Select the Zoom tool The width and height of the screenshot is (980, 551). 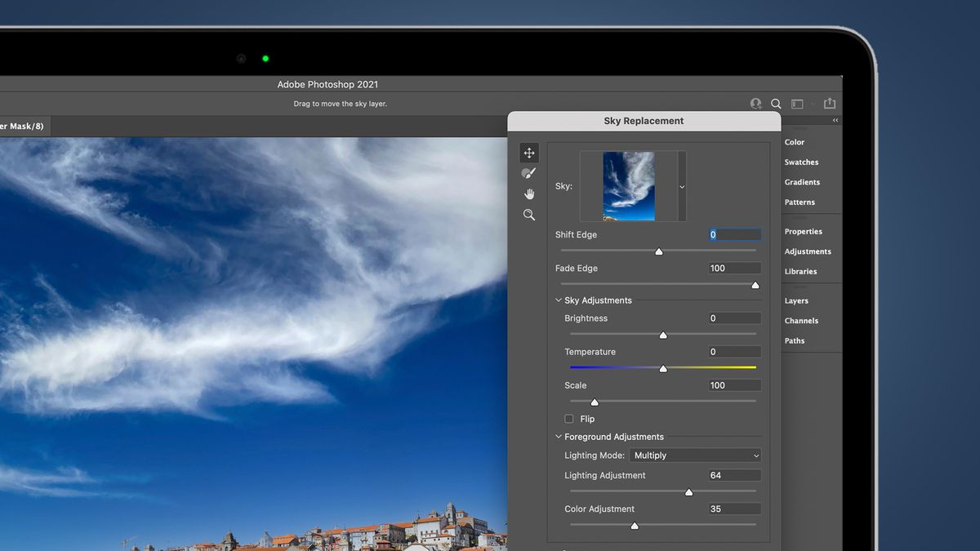pos(529,215)
